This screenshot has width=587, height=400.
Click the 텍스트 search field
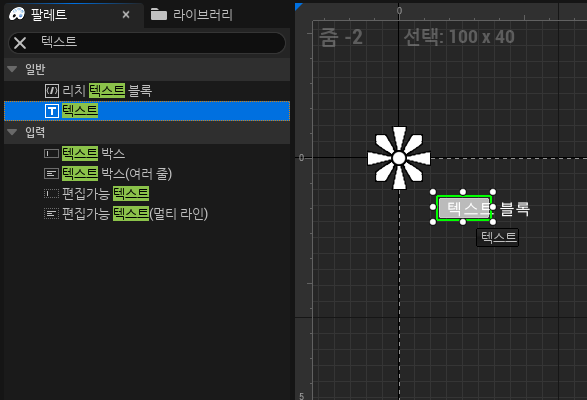click(x=147, y=43)
